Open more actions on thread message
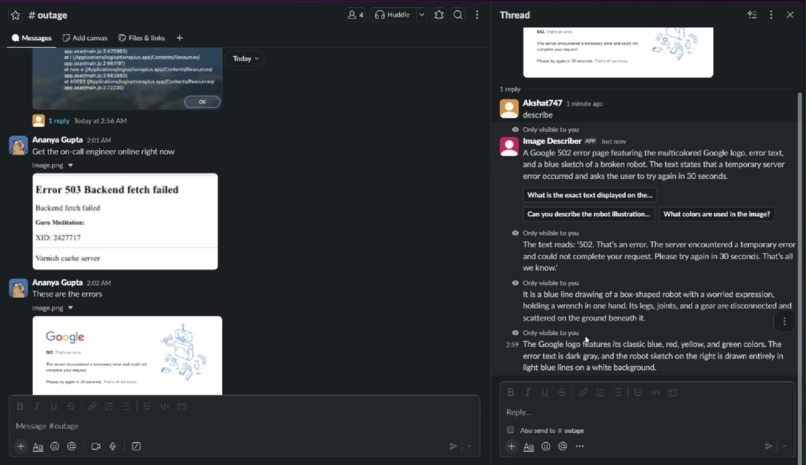806x465 pixels. click(784, 322)
